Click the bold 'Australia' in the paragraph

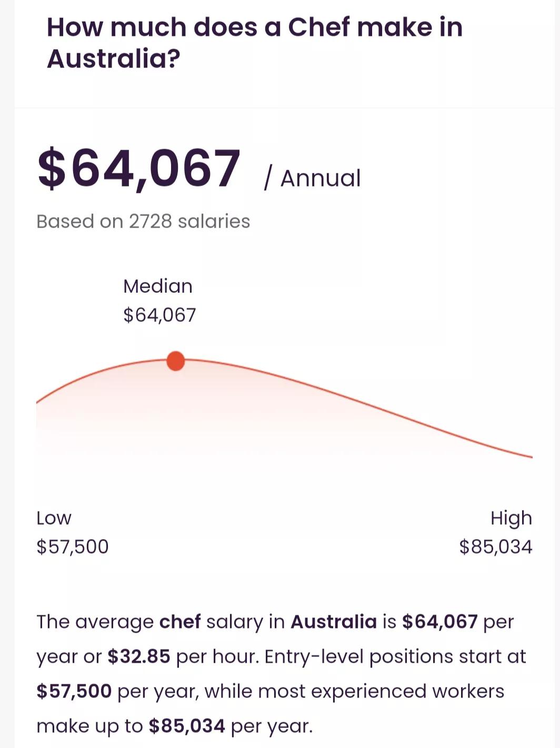(x=334, y=622)
